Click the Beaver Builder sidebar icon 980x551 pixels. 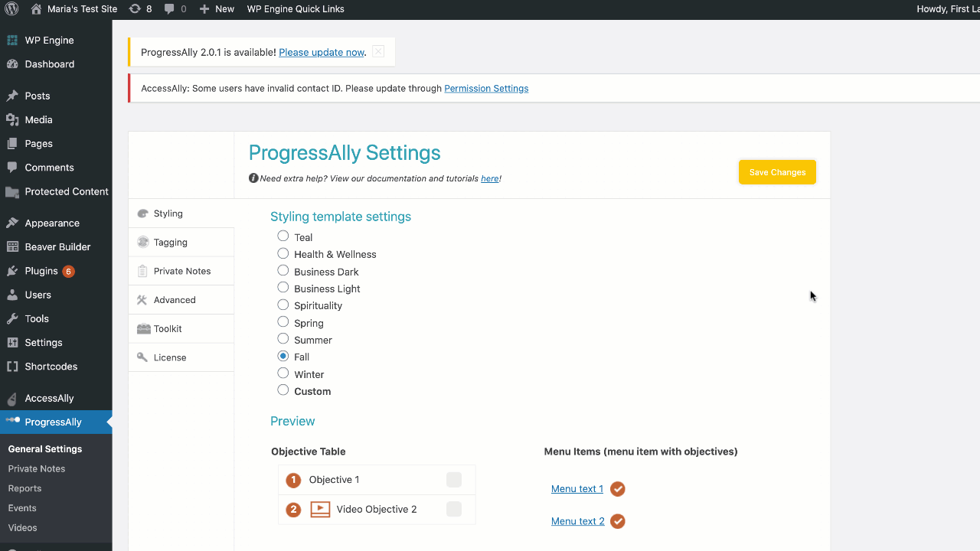pyautogui.click(x=12, y=247)
